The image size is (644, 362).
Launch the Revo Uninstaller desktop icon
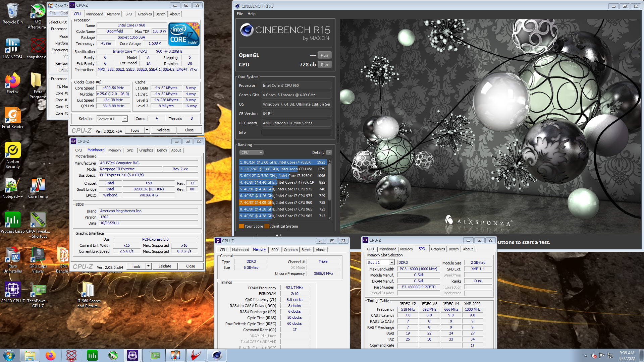[12, 260]
